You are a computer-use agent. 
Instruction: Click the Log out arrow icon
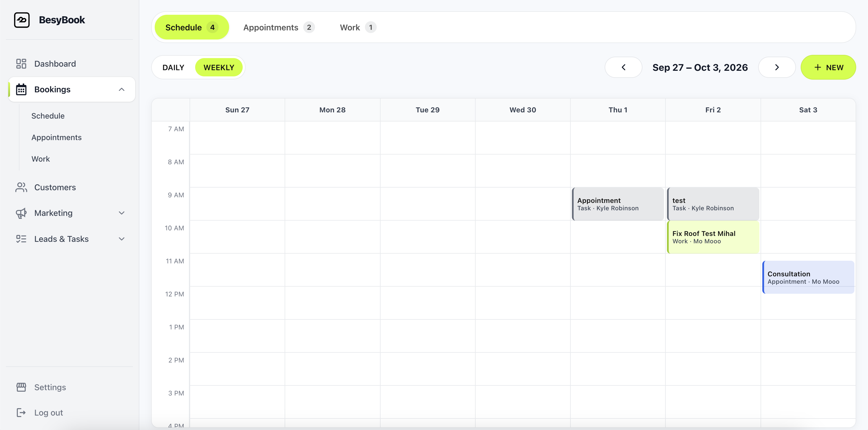[x=21, y=413]
